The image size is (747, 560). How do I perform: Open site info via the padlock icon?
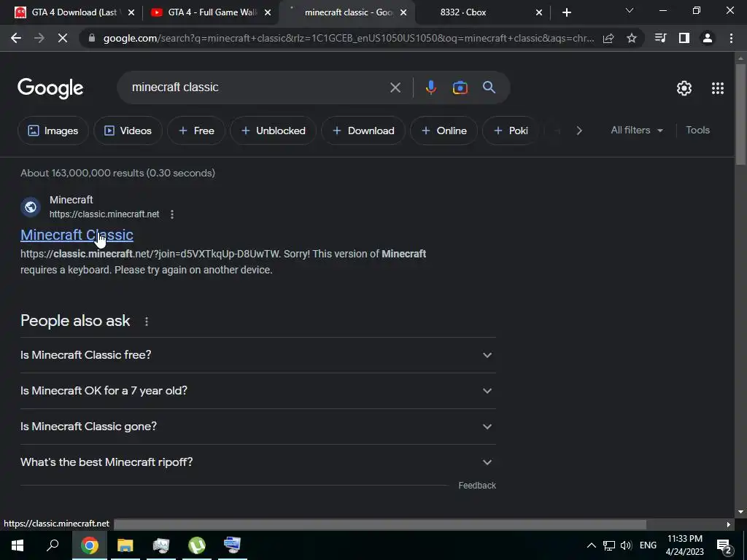92,38
